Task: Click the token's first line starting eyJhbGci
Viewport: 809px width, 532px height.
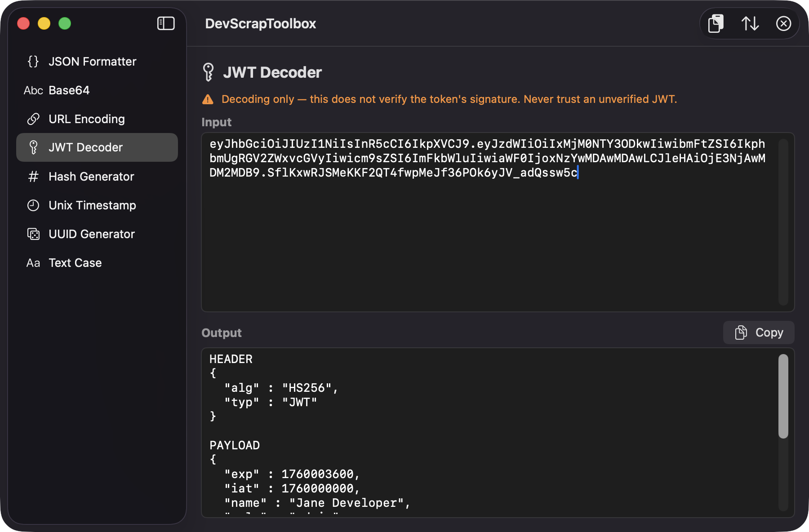Action: (487, 144)
